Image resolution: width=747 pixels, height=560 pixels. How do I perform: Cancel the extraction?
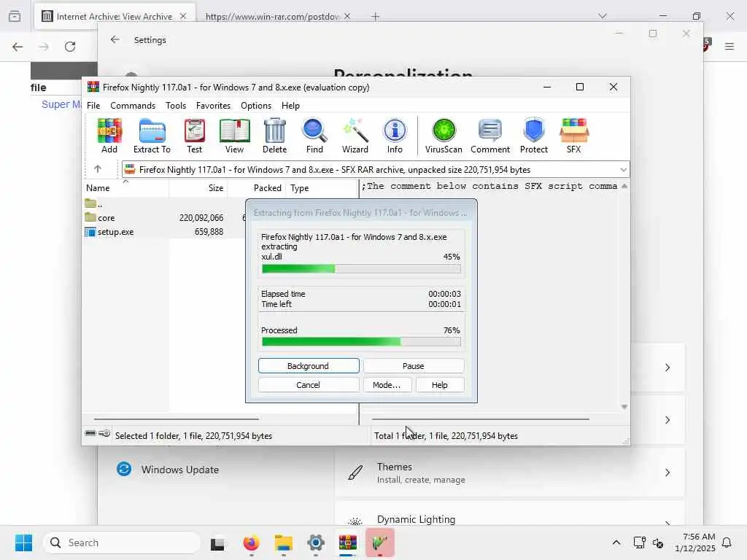point(309,385)
